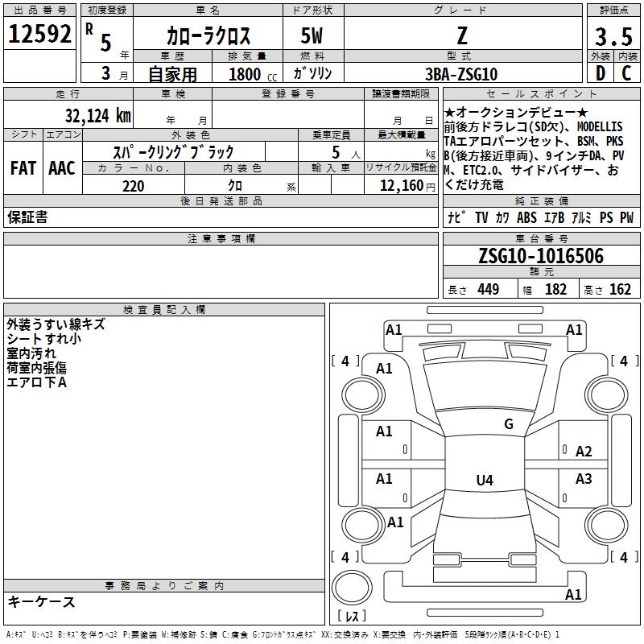
Task: Click the exterior grade D
Action: [x=601, y=73]
